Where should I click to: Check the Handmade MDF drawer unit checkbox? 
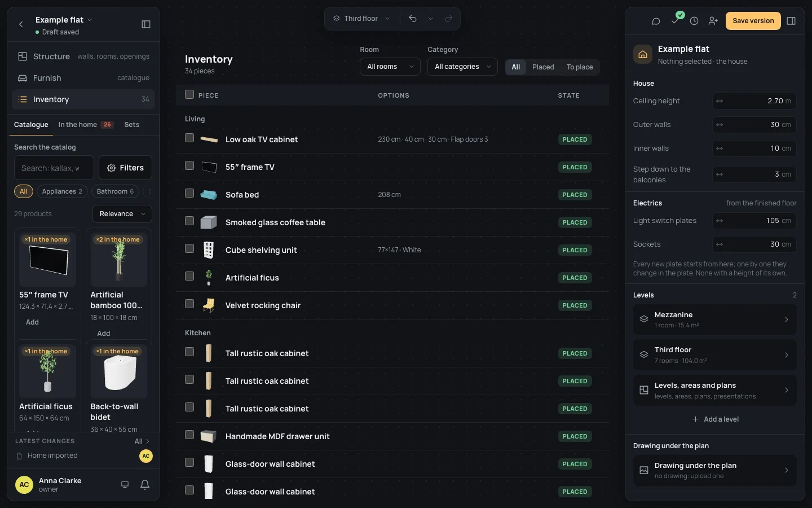[x=189, y=435]
